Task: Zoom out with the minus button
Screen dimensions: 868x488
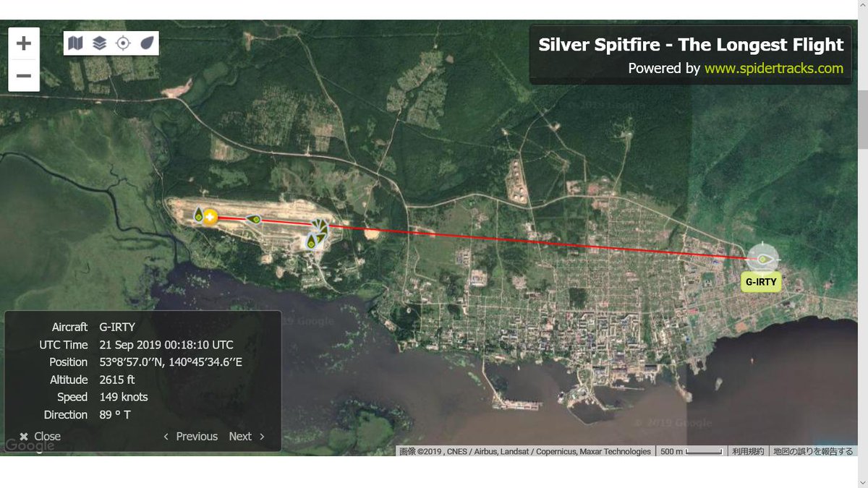Action: pos(23,75)
